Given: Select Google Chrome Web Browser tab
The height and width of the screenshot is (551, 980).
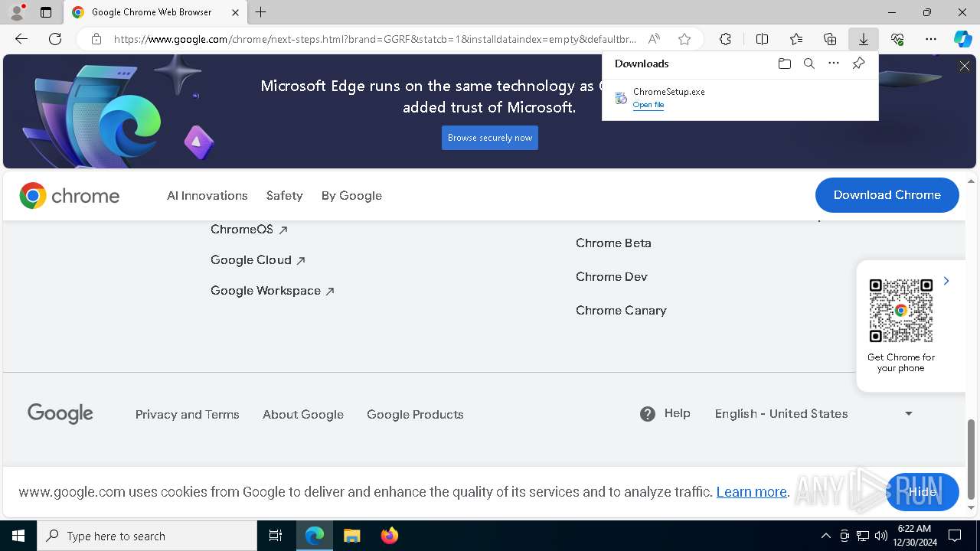Looking at the screenshot, I should pos(155,12).
